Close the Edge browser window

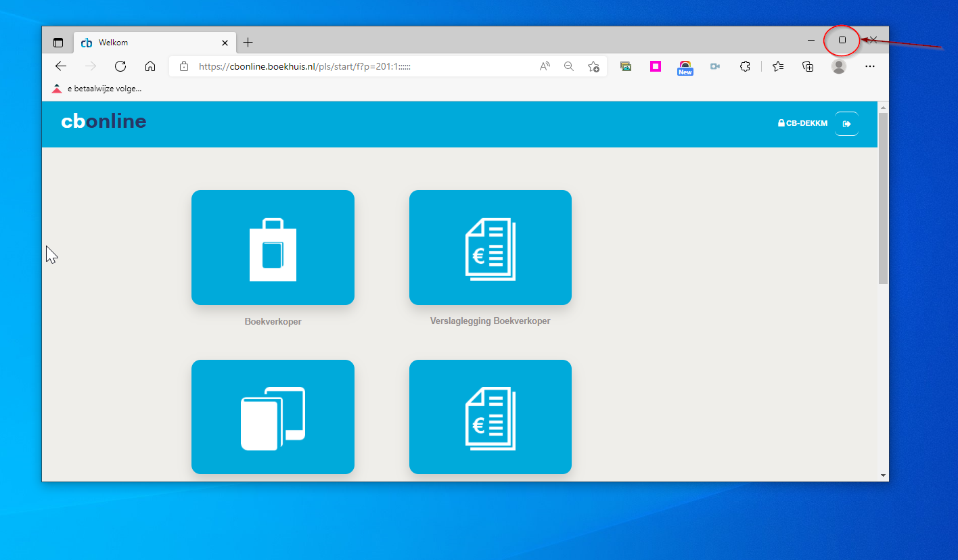click(x=873, y=41)
